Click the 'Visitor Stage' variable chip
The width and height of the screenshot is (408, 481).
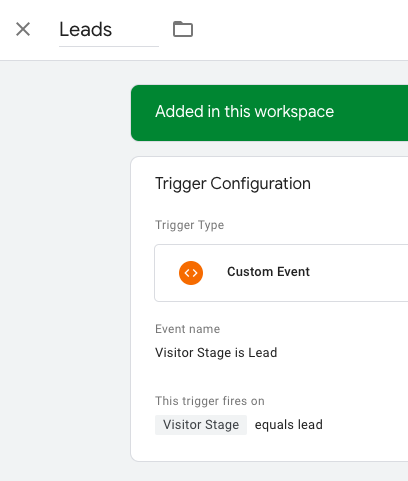[201, 425]
